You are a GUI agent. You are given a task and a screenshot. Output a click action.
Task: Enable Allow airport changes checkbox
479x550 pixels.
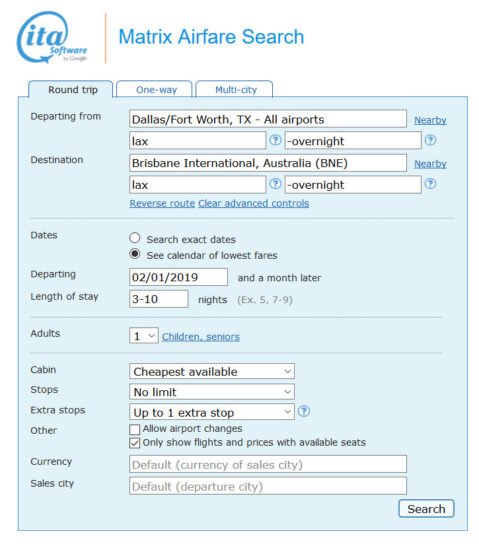tap(135, 429)
